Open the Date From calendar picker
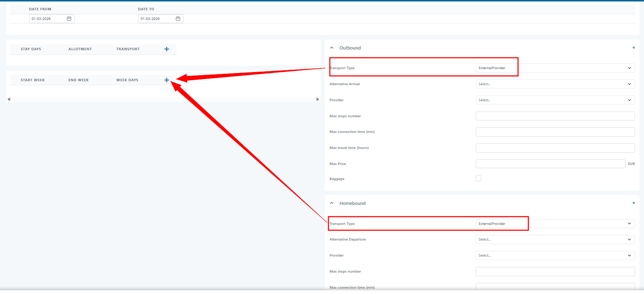The height and width of the screenshot is (294, 644). tap(69, 19)
